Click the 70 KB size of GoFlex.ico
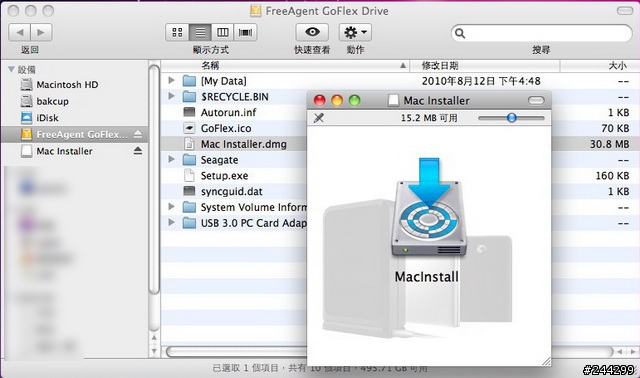 (615, 128)
